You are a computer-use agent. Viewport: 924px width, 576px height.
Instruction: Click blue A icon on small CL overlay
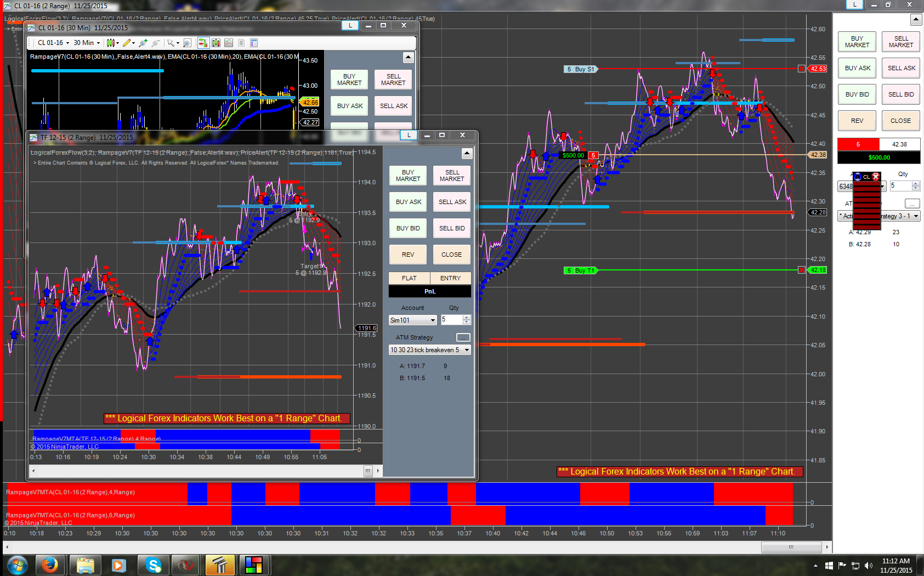858,177
